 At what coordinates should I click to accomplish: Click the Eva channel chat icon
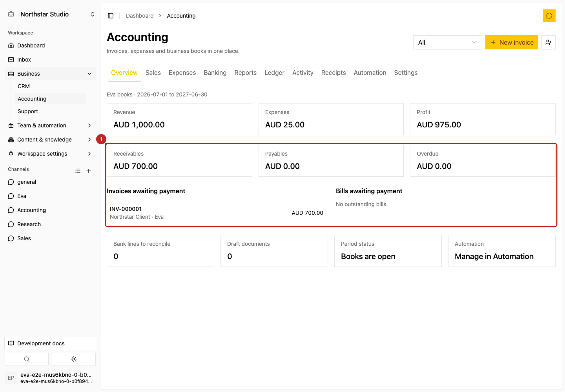(11, 196)
